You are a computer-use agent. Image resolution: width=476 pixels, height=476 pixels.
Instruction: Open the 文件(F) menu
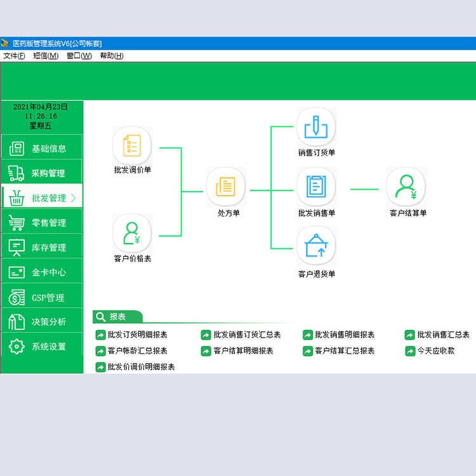click(14, 56)
